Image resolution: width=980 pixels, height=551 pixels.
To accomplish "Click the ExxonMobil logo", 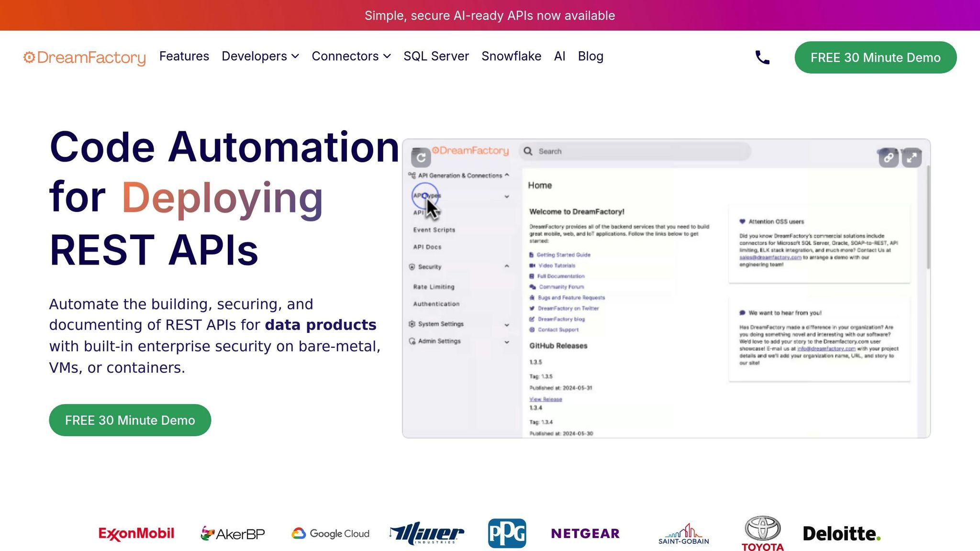I will (136, 533).
